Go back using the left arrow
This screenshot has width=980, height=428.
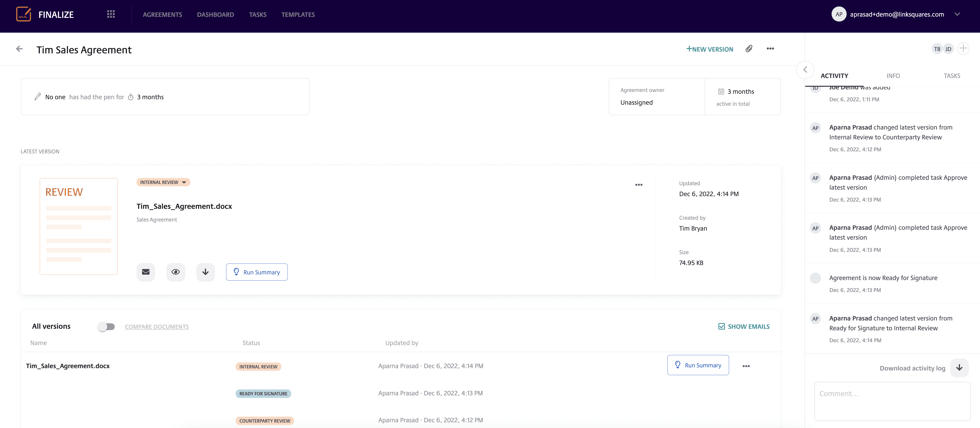click(19, 49)
